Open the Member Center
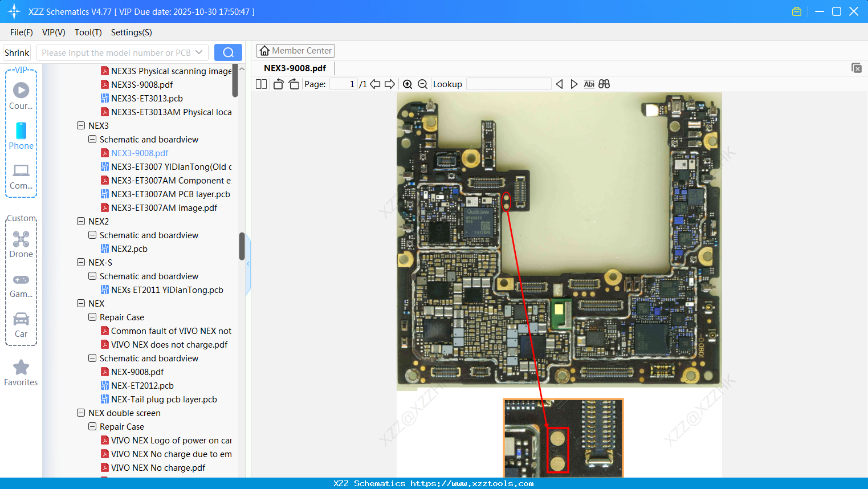 point(295,51)
